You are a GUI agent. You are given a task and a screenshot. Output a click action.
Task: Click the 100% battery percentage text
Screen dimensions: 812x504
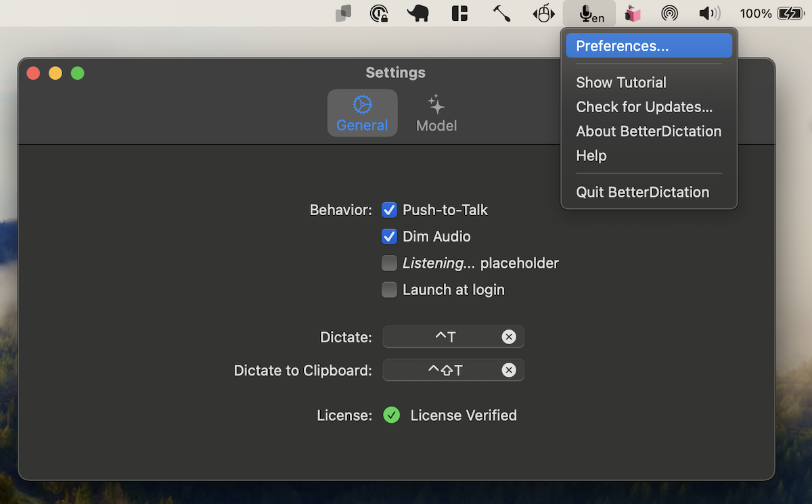pyautogui.click(x=756, y=14)
